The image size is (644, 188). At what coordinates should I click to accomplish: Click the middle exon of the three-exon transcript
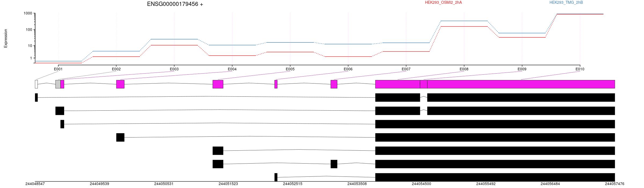click(x=334, y=164)
